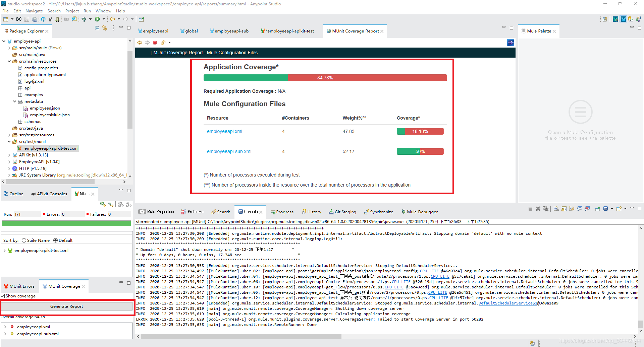
Task: Click the Clear Console icon
Action: click(x=556, y=209)
